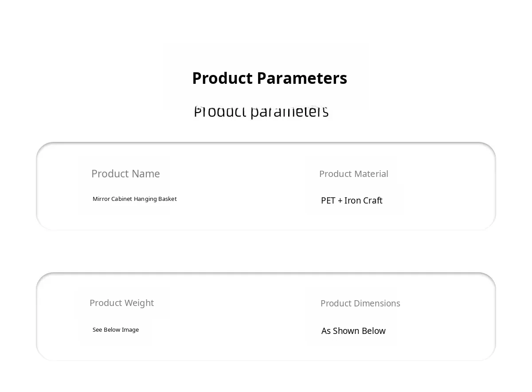This screenshot has height=392, width=532.
Task: Click empty center of the name and material card
Action: point(239,186)
